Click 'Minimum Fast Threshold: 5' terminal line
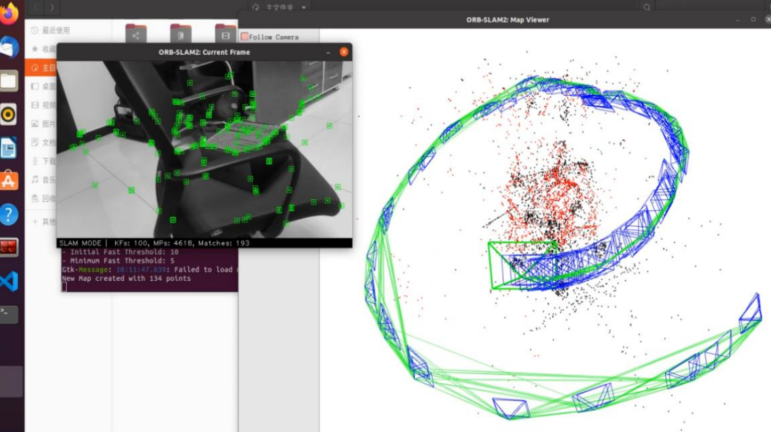771x432 pixels. point(119,260)
